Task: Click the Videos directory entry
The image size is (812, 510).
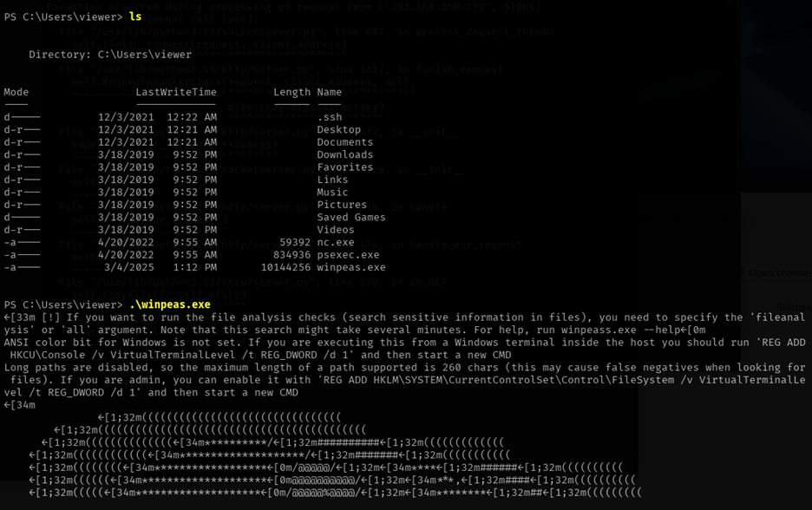Action: pyautogui.click(x=335, y=230)
